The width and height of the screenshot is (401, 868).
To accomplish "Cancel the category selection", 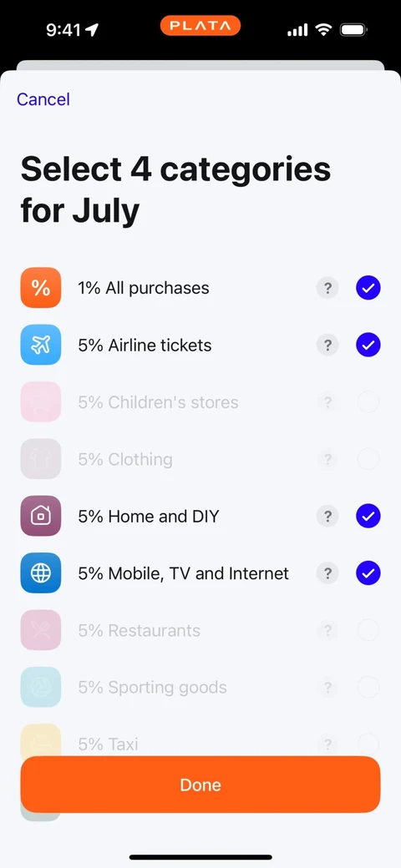I will tap(43, 99).
